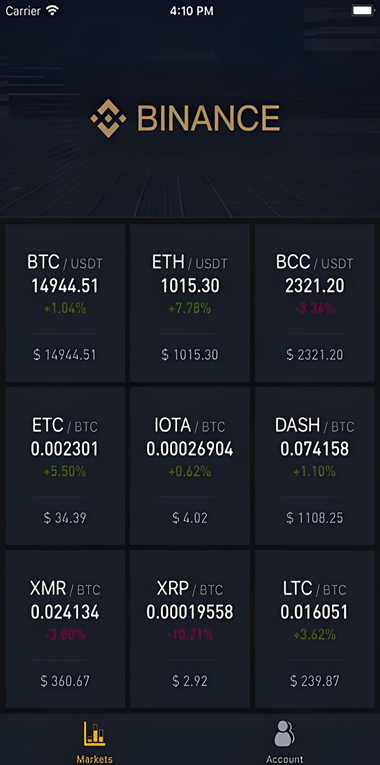Open the BTC / USDT market card
This screenshot has width=380, height=765.
tap(65, 302)
